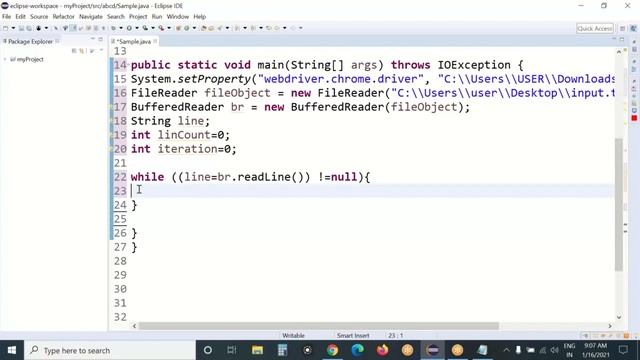Click the New file toolbar icon
Viewport: 640px width, 360px height.
coord(5,28)
